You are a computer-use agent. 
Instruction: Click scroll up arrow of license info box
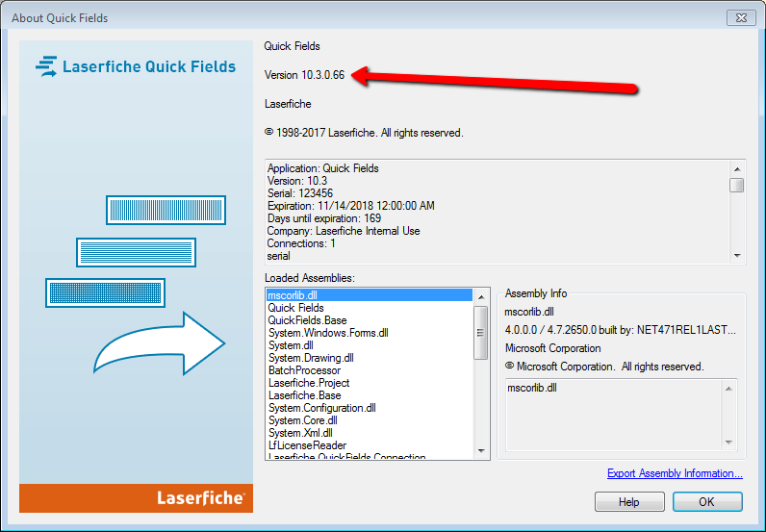point(737,169)
